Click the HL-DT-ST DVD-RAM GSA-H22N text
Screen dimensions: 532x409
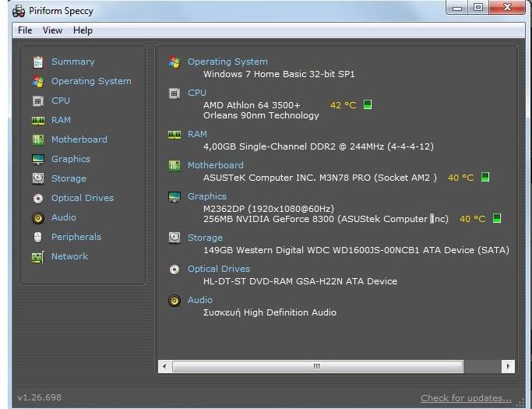pos(300,281)
